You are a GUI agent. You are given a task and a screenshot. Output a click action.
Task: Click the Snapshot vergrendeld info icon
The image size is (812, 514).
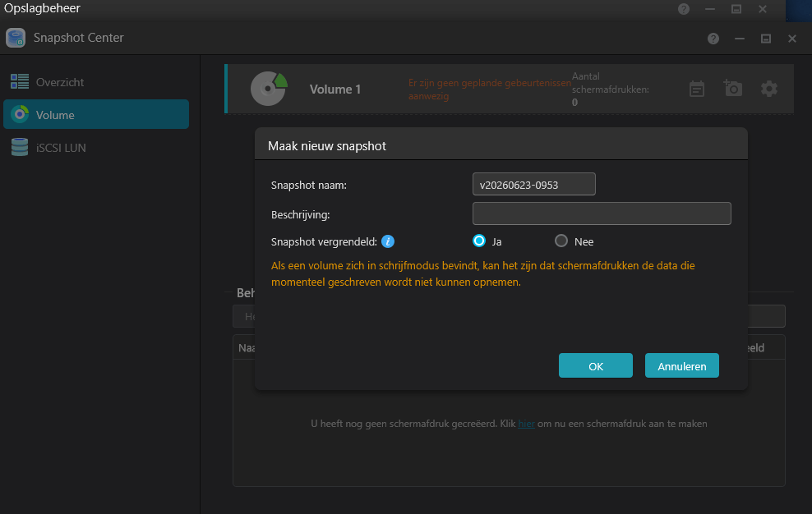pos(388,241)
